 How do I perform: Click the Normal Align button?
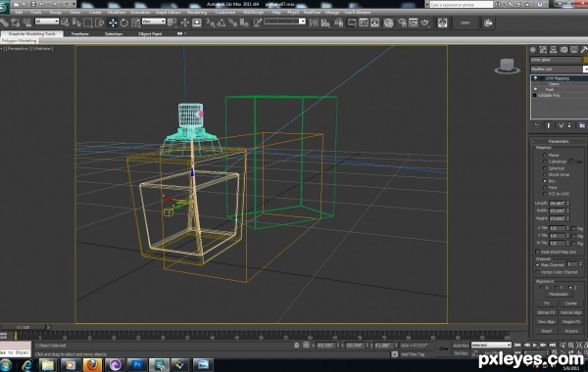click(570, 312)
